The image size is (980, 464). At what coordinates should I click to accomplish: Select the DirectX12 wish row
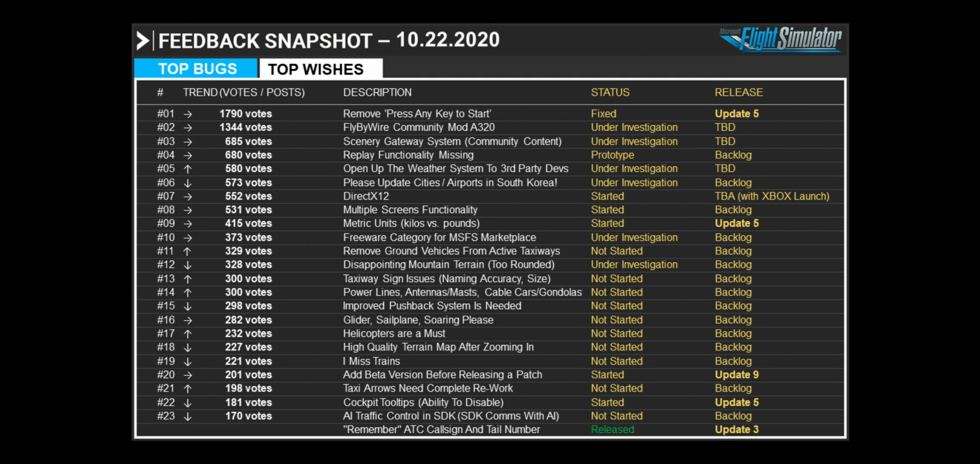[x=366, y=196]
